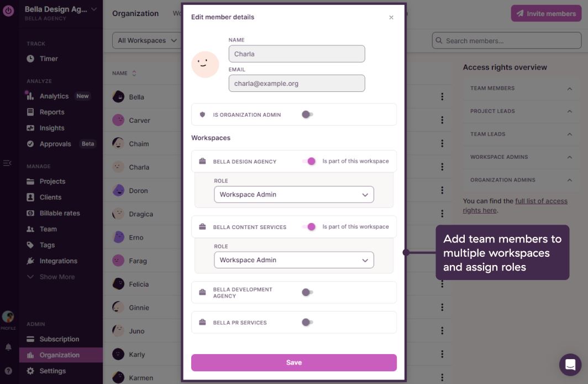
Task: Click the Analytics chart icon
Action: point(30,96)
